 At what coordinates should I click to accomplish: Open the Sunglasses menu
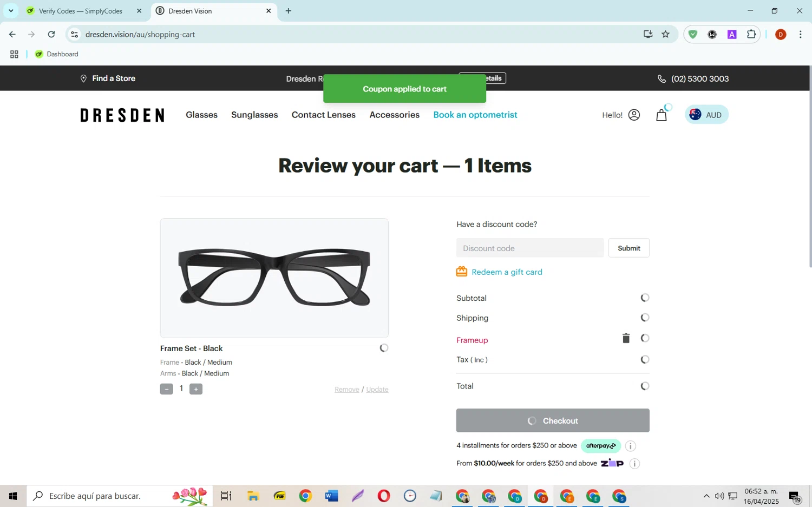click(254, 115)
